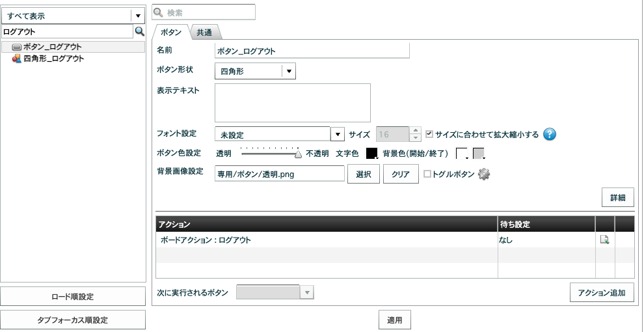
Task: Open the gray background end color swatch
Action: 479,153
